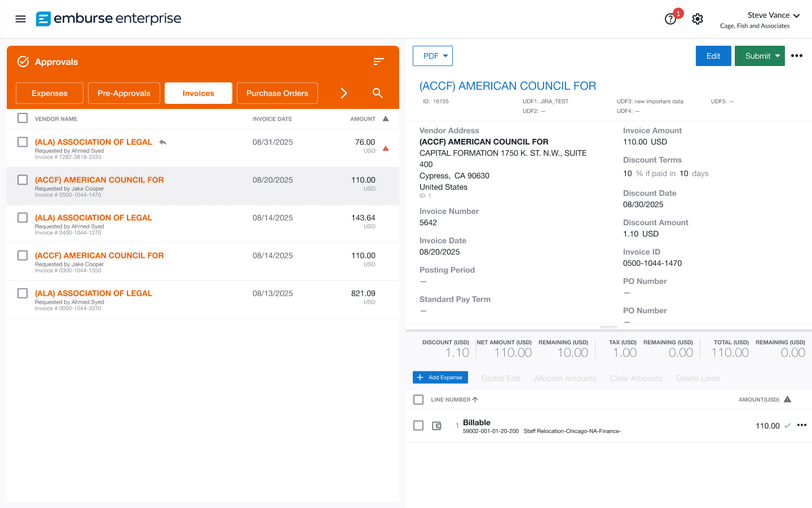Switch to the Purchase Orders tab
812x508 pixels.
(x=277, y=93)
